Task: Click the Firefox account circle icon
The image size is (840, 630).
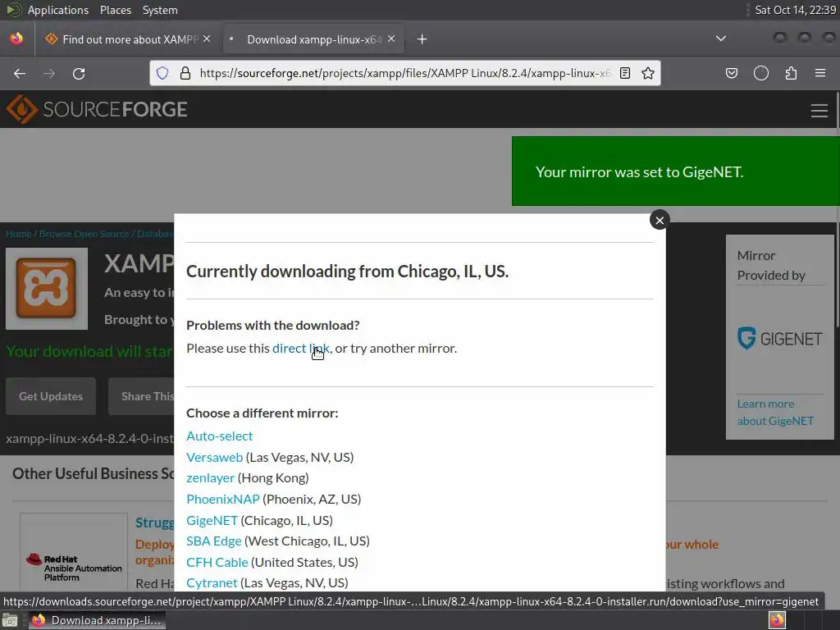Action: pyautogui.click(x=760, y=73)
